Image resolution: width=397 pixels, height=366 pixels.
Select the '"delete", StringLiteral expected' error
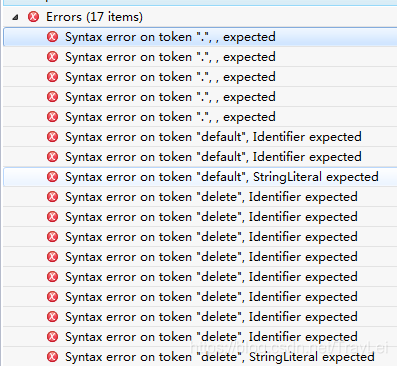pos(200,357)
